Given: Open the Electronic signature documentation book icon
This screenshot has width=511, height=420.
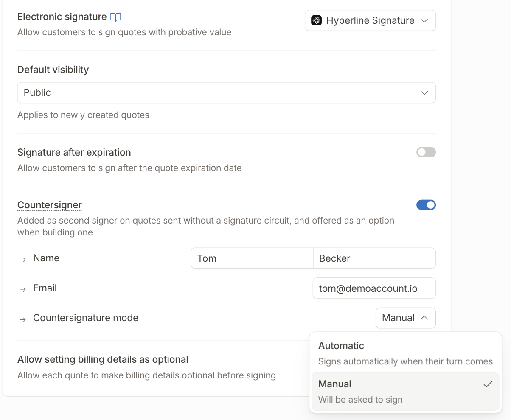Looking at the screenshot, I should pos(115,17).
